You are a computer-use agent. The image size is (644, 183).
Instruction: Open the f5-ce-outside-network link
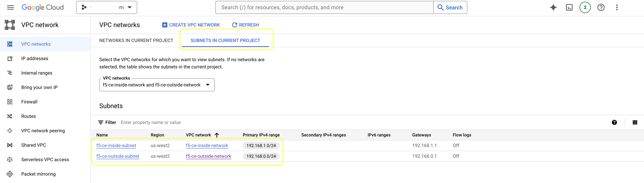(x=208, y=156)
